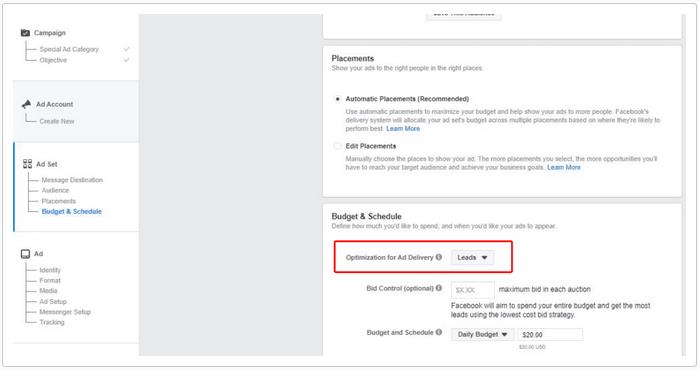Image resolution: width=699 pixels, height=370 pixels.
Task: Click the Bid Control amount field
Action: tap(473, 290)
